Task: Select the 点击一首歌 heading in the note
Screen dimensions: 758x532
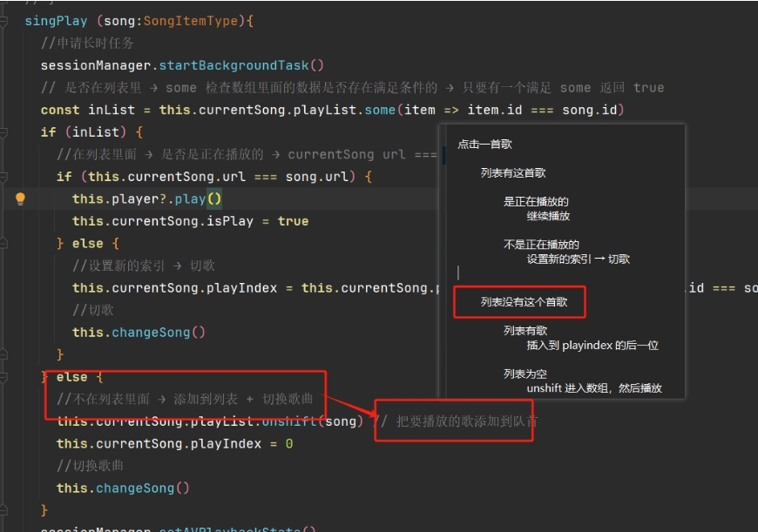Action: [485, 145]
